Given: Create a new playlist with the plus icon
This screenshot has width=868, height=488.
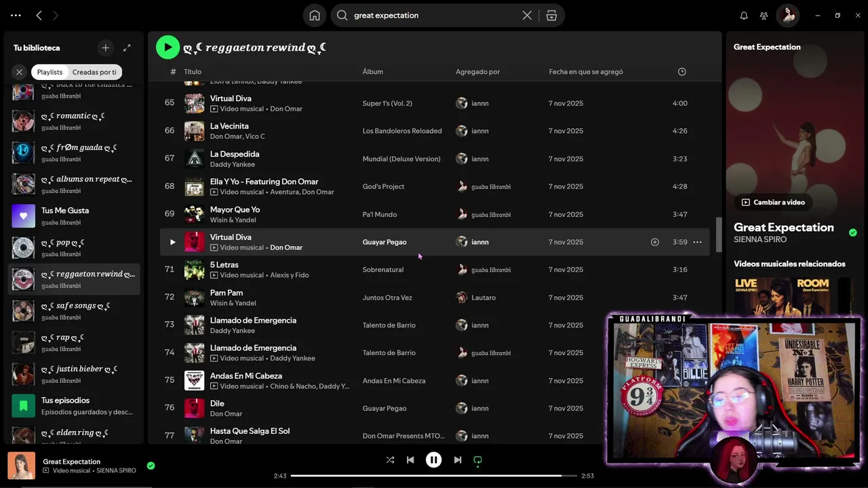Looking at the screenshot, I should point(105,47).
